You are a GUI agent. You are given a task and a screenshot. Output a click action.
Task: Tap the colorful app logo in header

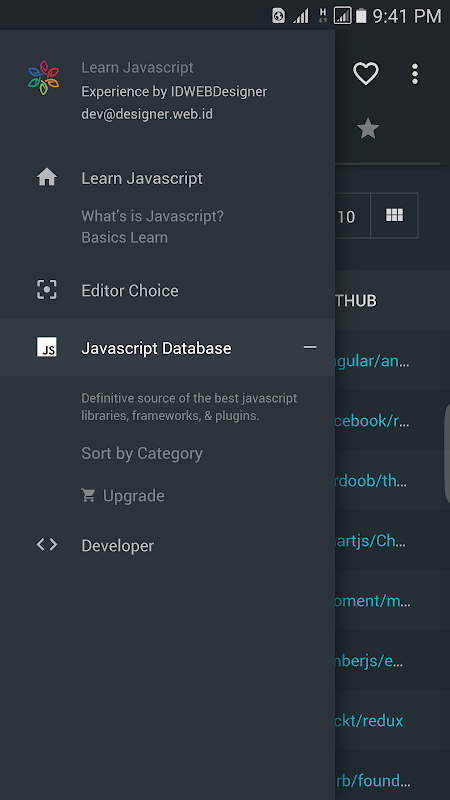[44, 78]
